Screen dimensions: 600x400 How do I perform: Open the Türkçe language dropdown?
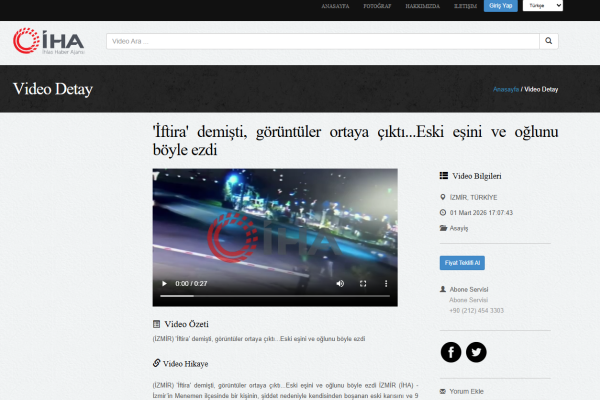click(x=543, y=5)
